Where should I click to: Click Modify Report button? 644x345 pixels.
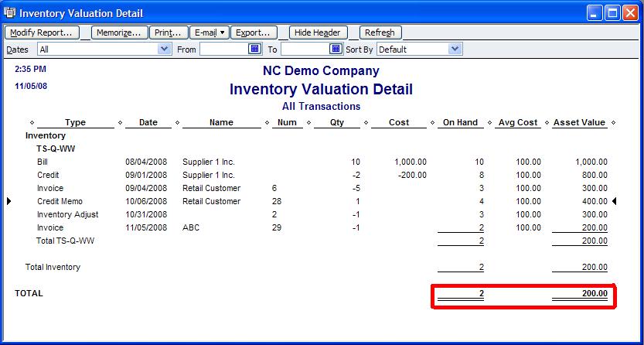pos(43,32)
